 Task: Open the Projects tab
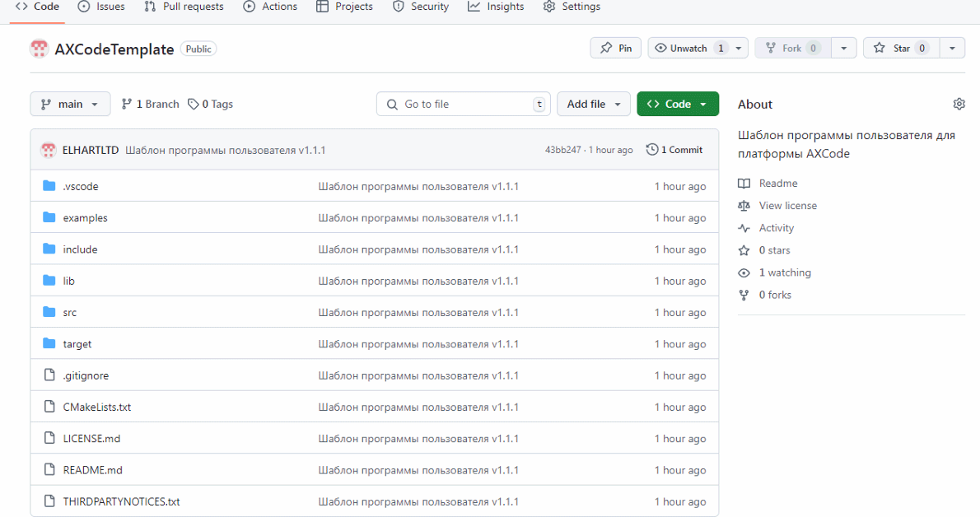[344, 7]
